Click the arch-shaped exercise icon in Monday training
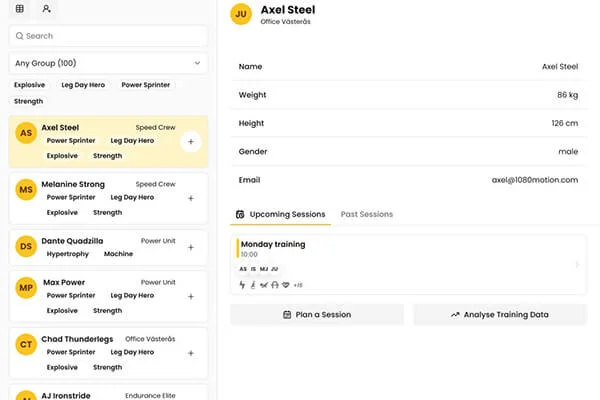This screenshot has width=600, height=400. point(275,285)
